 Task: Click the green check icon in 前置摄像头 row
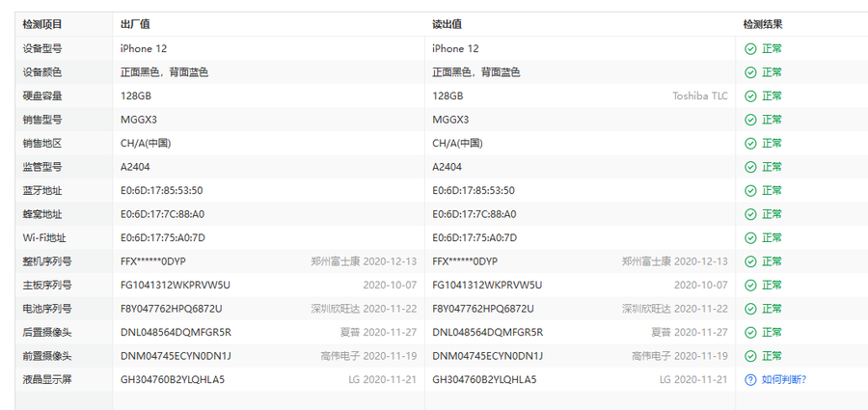[750, 356]
